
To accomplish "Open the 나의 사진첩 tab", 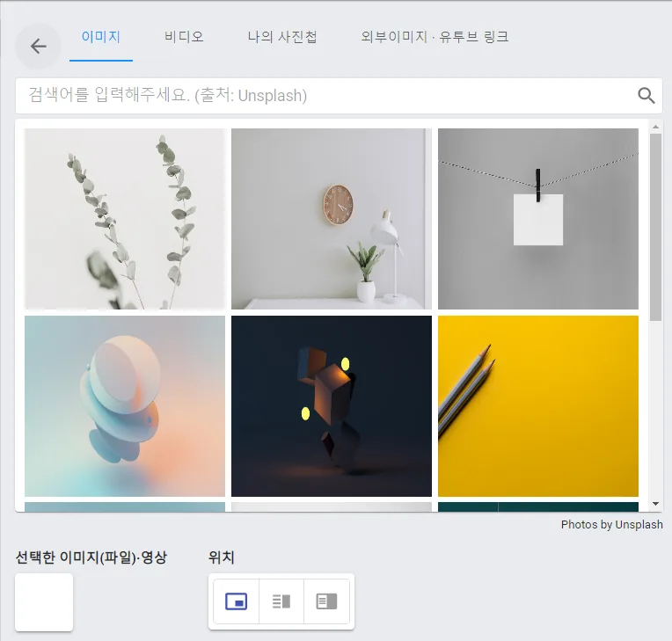I will pyautogui.click(x=282, y=37).
